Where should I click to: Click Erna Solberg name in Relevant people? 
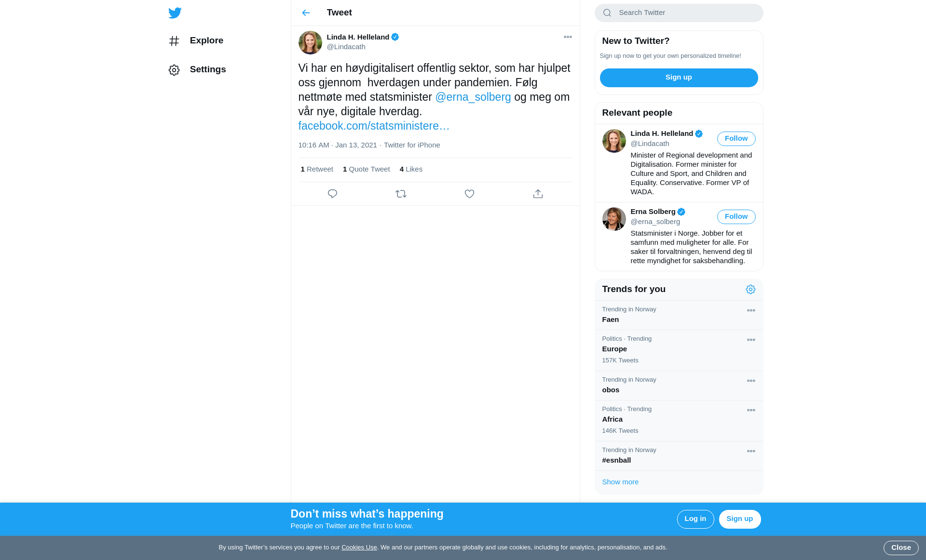tap(653, 212)
